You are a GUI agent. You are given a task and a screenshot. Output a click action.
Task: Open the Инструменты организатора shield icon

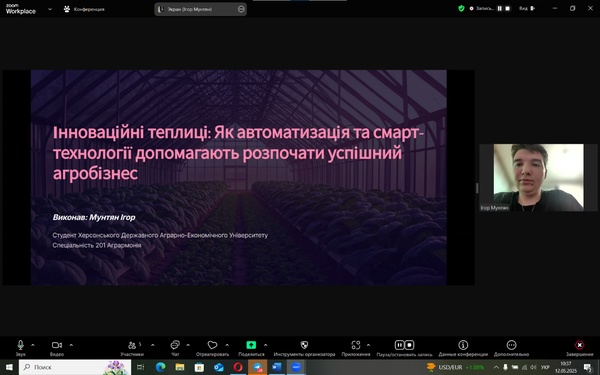point(304,345)
